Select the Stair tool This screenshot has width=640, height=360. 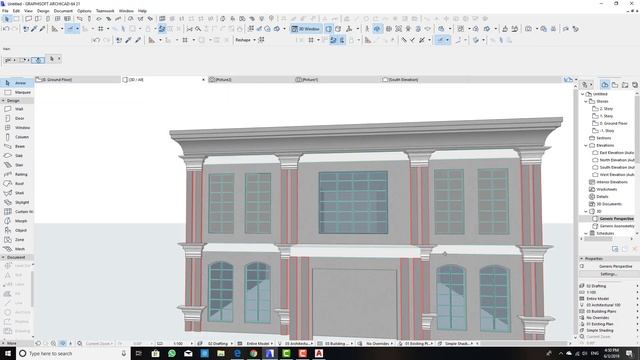(x=16, y=165)
